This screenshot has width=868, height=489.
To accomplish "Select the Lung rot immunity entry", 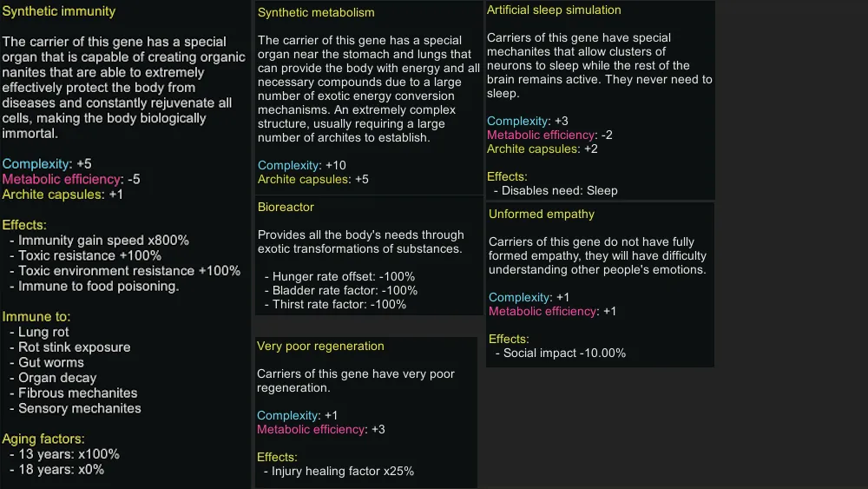I will (43, 332).
